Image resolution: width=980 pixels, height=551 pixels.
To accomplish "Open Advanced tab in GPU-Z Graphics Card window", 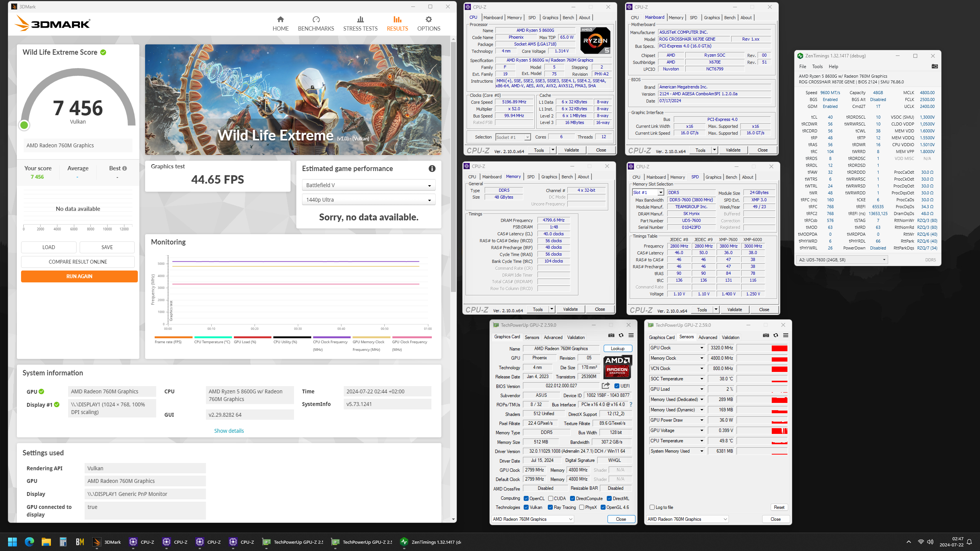I will pos(553,337).
